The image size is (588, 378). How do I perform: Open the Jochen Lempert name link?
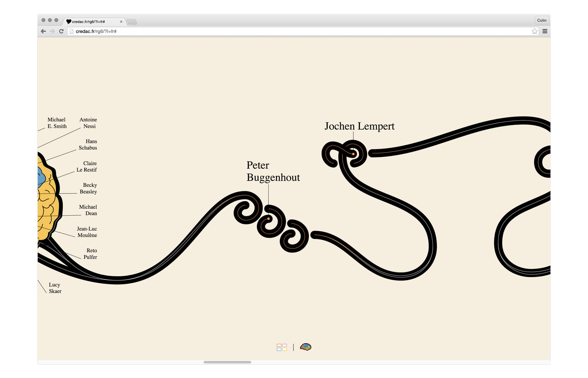[x=359, y=126]
